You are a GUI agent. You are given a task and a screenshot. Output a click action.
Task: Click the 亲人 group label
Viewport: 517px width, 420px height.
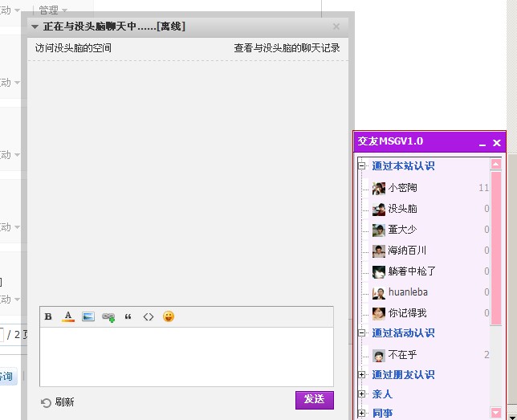click(x=382, y=394)
